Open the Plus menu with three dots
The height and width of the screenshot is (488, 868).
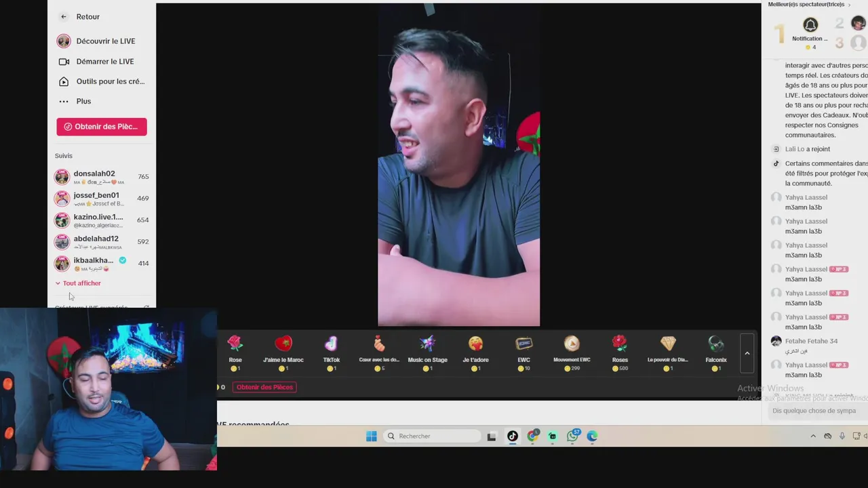(75, 101)
